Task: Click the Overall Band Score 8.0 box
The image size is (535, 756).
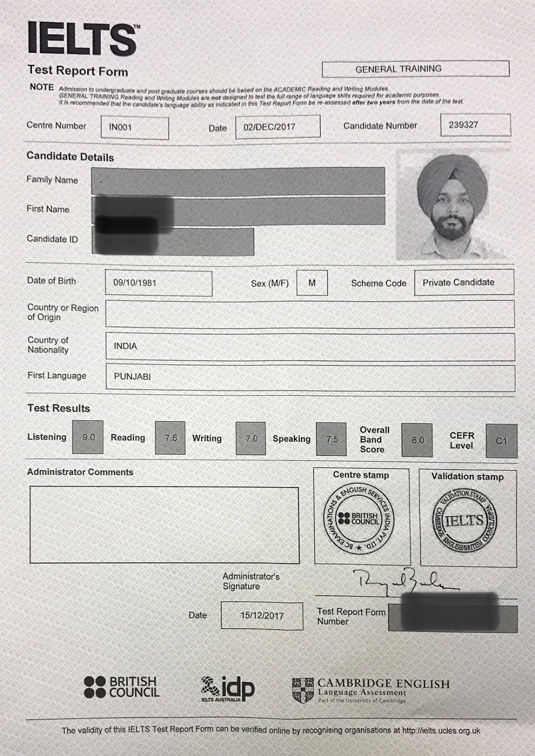Action: (417, 440)
